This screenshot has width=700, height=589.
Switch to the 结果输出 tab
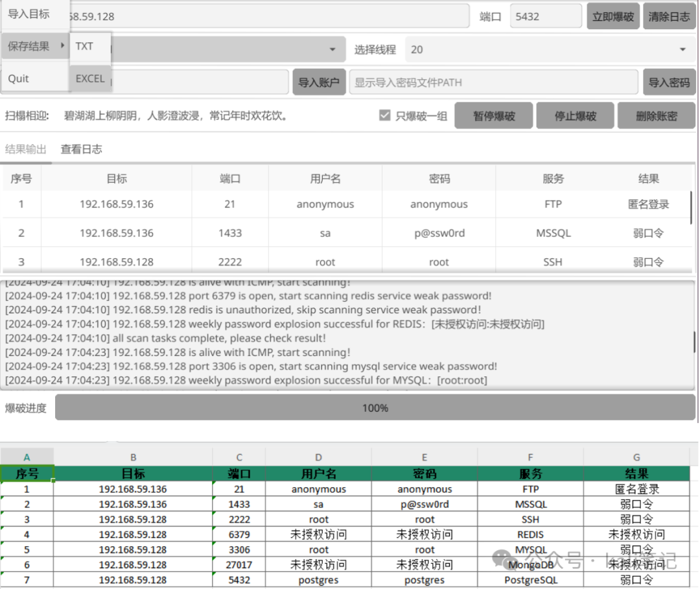click(25, 149)
